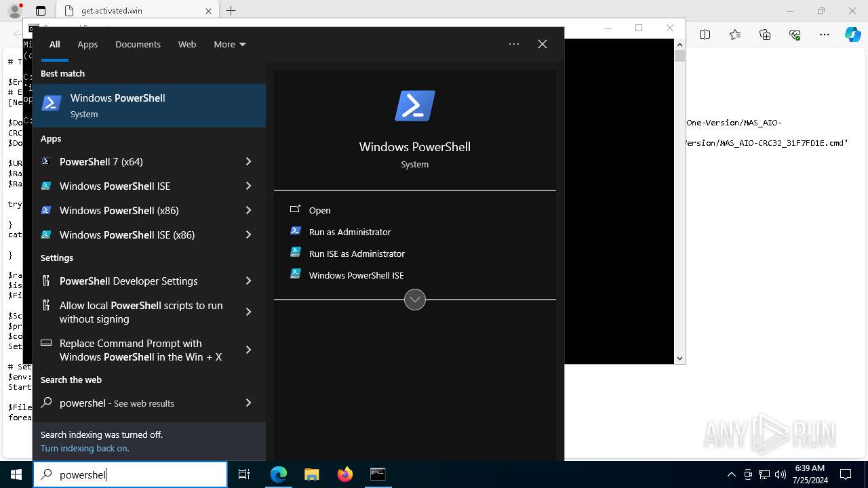Click the taskbar clock and date
Viewport: 868px width, 488px height.
(x=809, y=474)
